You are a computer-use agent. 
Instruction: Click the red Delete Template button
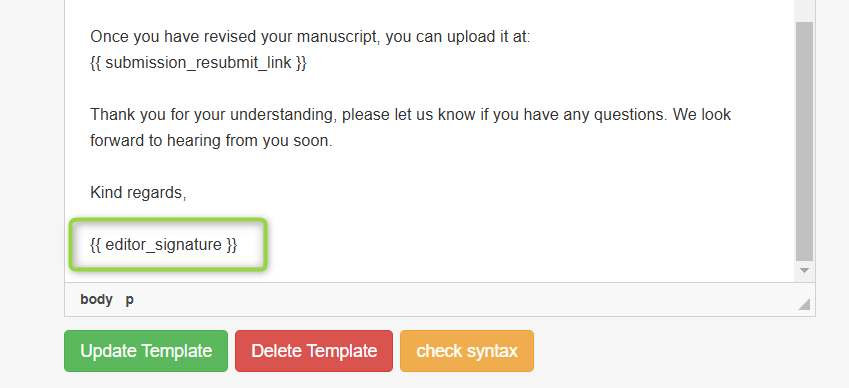pos(314,351)
